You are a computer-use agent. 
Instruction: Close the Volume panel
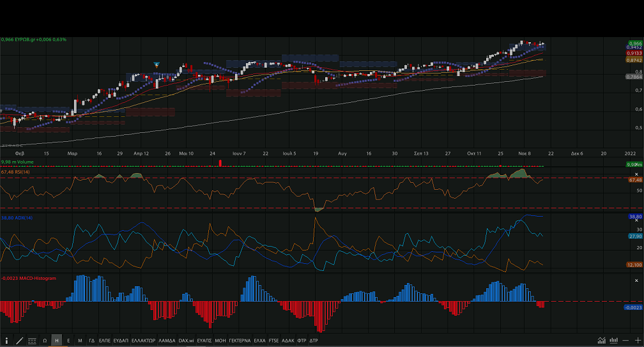pos(637,165)
